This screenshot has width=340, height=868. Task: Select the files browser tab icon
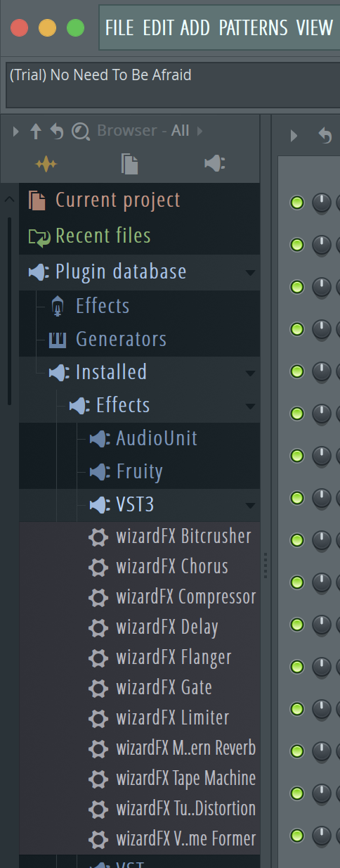click(x=130, y=164)
